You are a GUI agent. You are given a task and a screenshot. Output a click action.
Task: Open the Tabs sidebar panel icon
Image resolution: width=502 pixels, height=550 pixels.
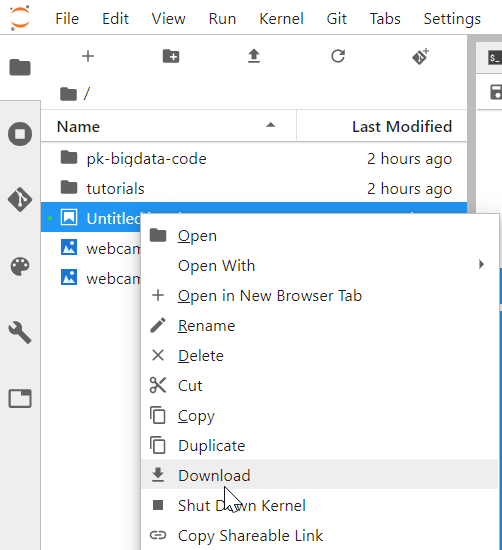point(20,398)
